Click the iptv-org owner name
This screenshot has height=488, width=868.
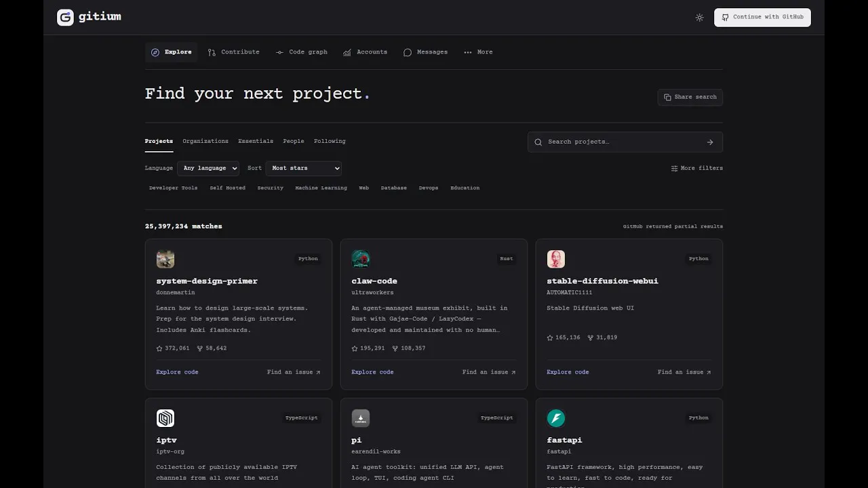pos(170,452)
